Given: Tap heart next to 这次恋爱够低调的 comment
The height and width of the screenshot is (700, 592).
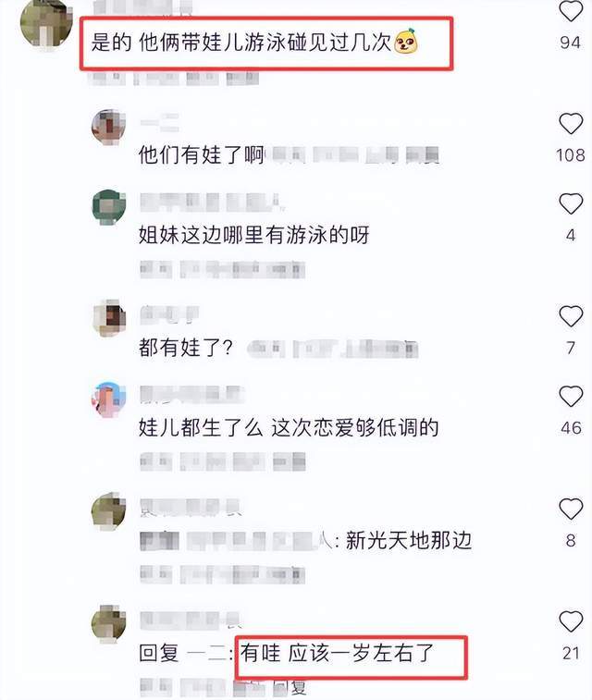Looking at the screenshot, I should tap(571, 397).
